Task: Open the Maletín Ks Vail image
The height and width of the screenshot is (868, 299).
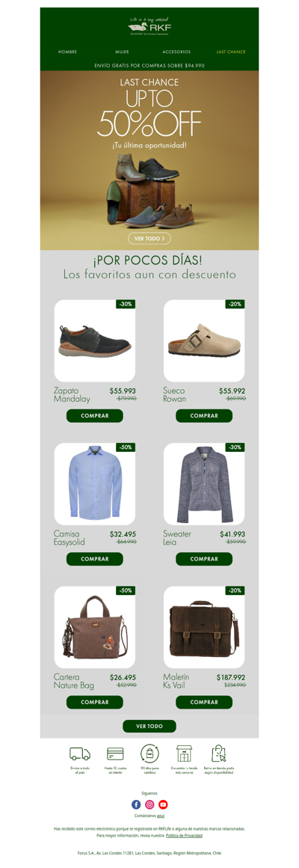Action: click(204, 627)
